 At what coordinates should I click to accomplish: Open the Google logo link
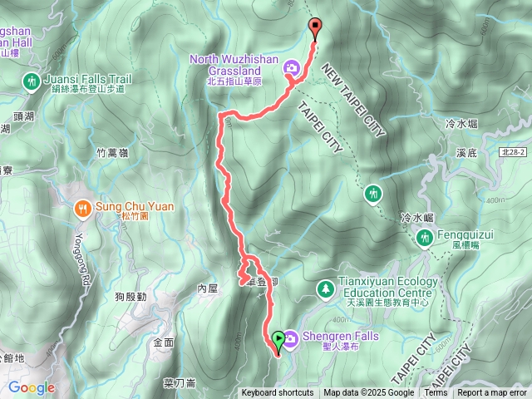pyautogui.click(x=32, y=387)
